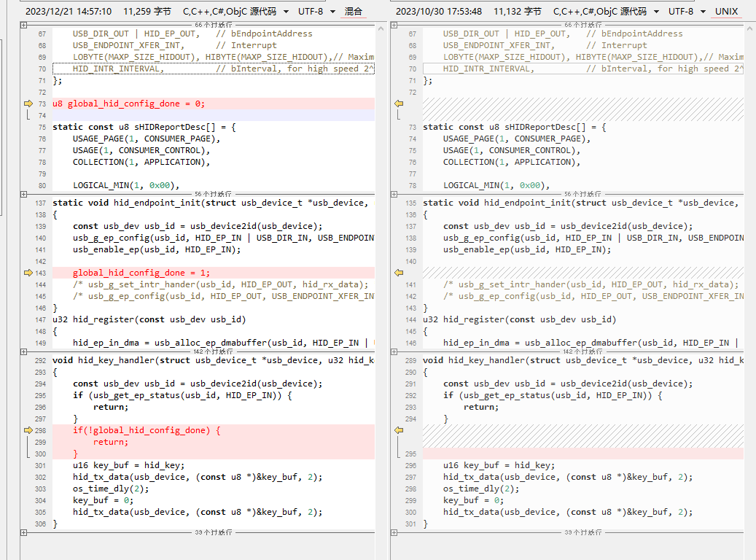Click the left file's timestamp 2023/12/21 14:57:10
The image size is (756, 560).
[x=69, y=11]
